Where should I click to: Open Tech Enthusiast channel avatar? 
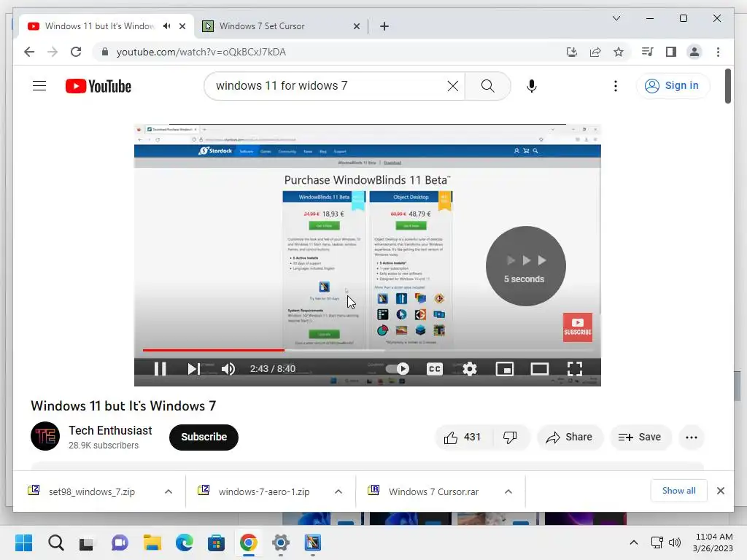(45, 436)
